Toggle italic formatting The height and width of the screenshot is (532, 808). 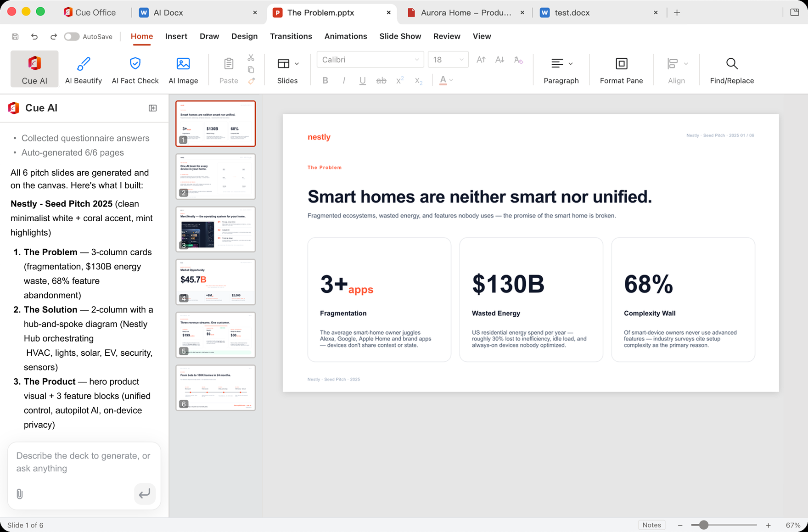(344, 80)
